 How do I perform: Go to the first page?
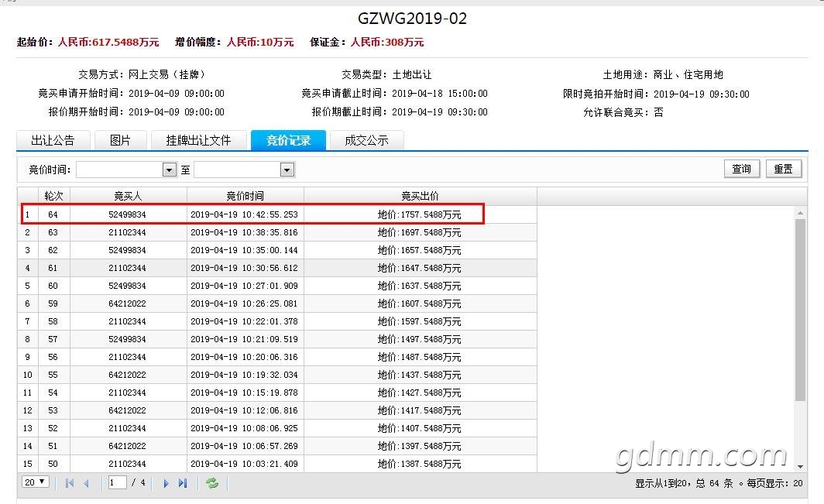(x=70, y=483)
